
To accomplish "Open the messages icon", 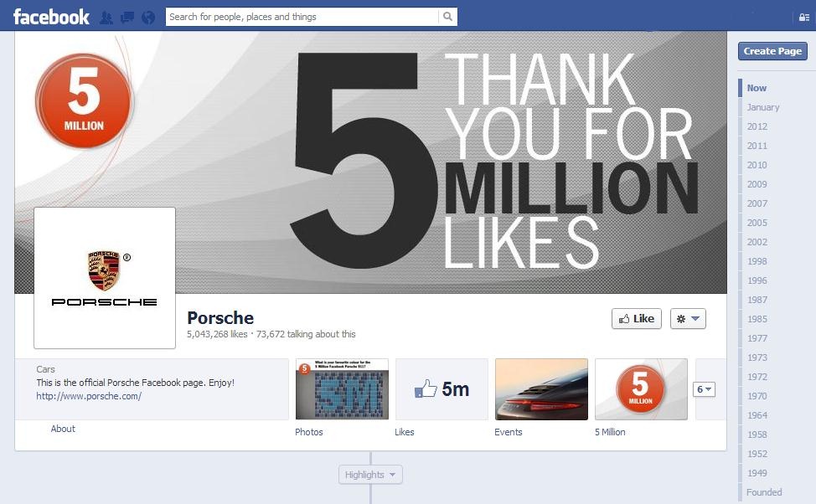I will (127, 18).
